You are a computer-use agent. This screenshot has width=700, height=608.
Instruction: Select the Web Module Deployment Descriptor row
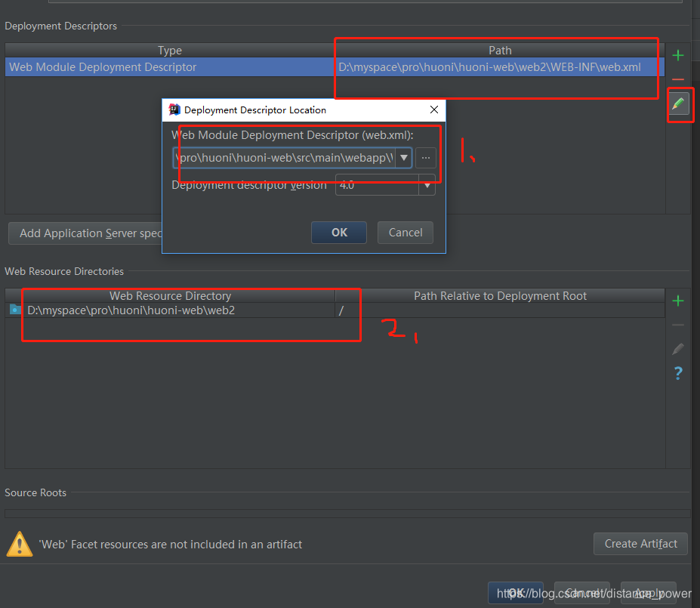[335, 67]
